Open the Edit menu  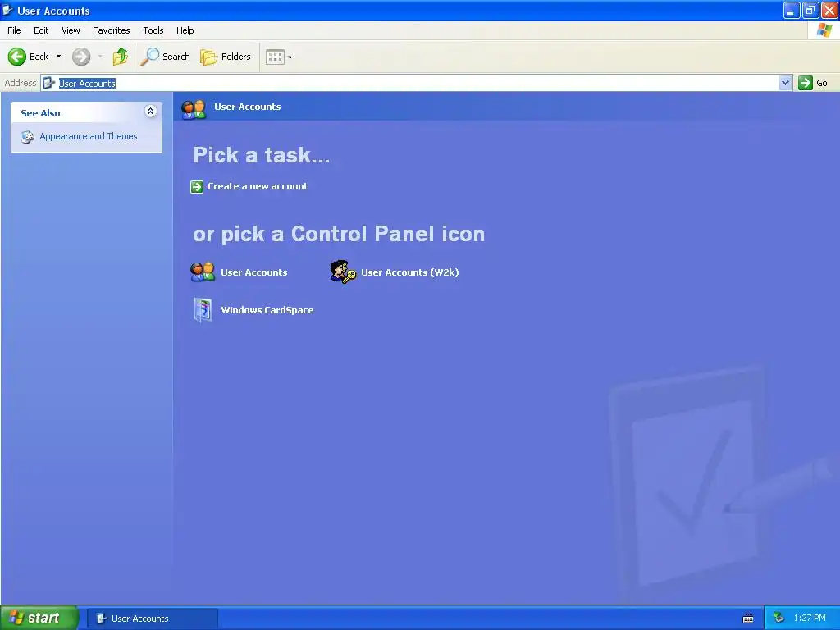tap(41, 30)
